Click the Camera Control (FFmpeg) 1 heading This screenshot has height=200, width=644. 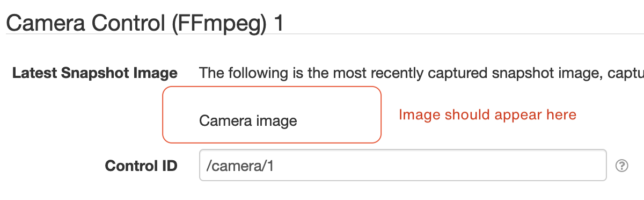(x=144, y=23)
